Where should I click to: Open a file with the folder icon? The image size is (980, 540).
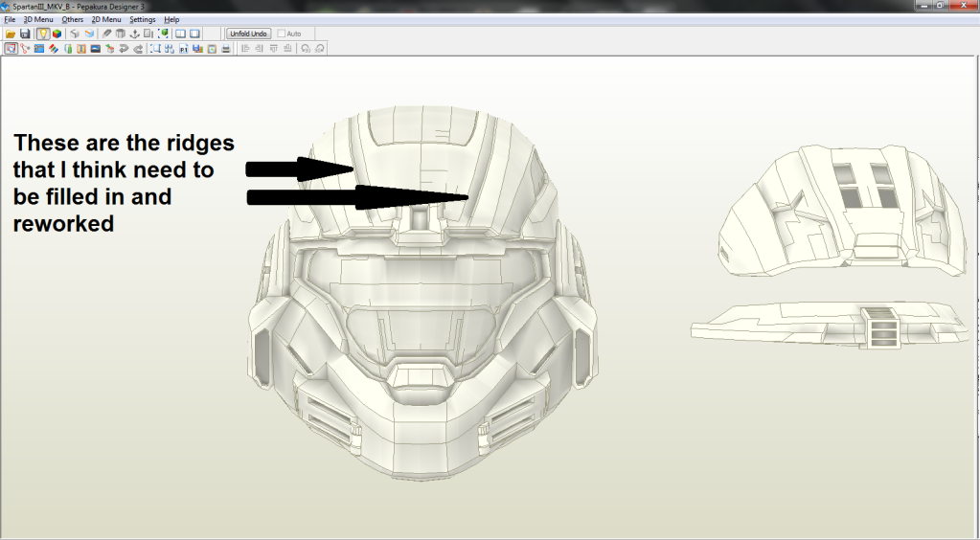pos(11,34)
